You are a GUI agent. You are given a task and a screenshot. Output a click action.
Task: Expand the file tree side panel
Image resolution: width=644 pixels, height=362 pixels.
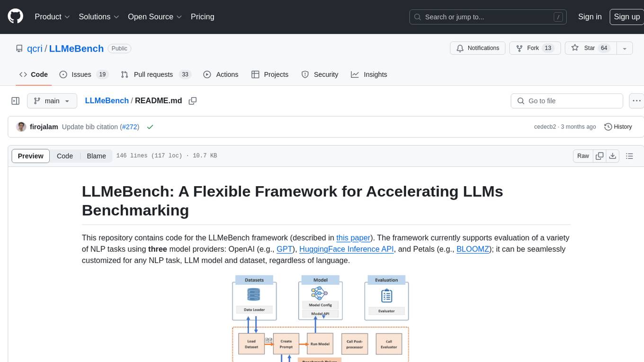point(15,101)
